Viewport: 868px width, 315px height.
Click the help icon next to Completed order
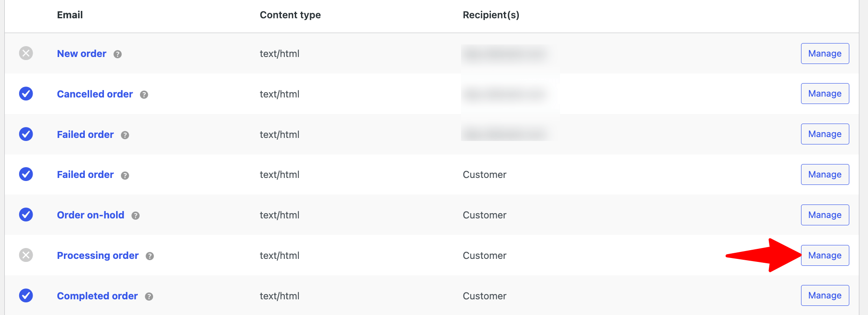[149, 297]
